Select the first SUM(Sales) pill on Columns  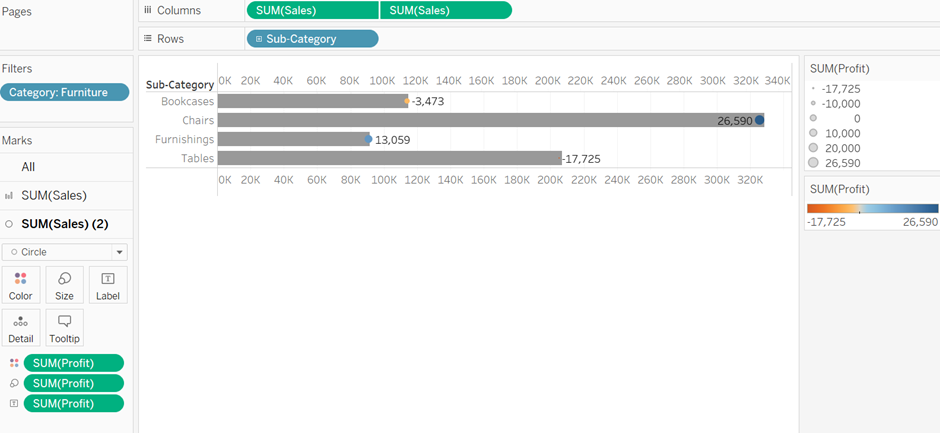pyautogui.click(x=312, y=10)
